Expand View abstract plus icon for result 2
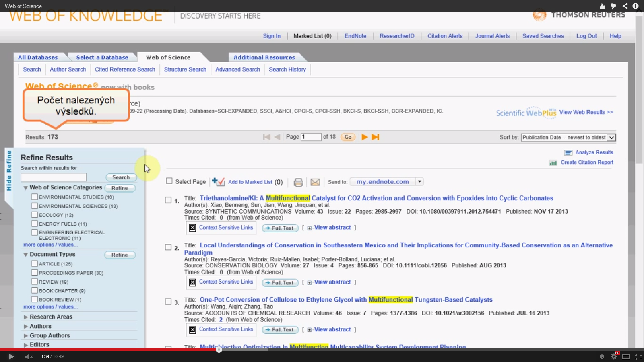The height and width of the screenshot is (362, 644). tap(310, 282)
